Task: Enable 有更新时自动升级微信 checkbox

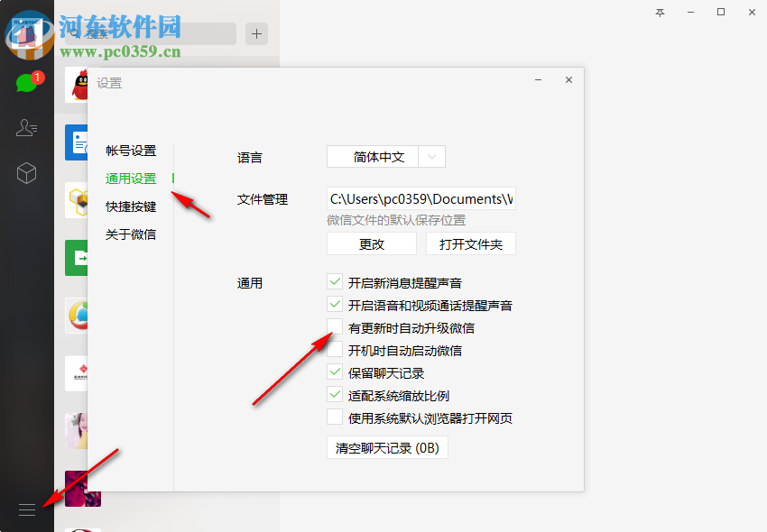Action: tap(335, 327)
